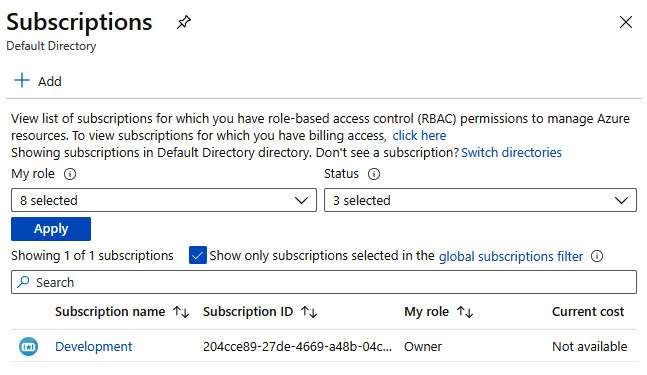The width and height of the screenshot is (647, 375).
Task: Open the Development subscription
Action: pos(94,346)
